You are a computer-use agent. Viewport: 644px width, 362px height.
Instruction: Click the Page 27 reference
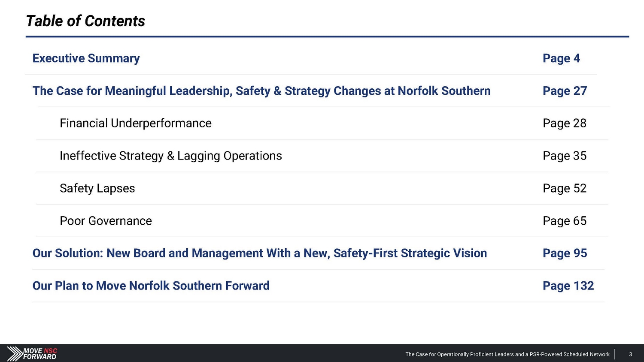[x=564, y=91]
